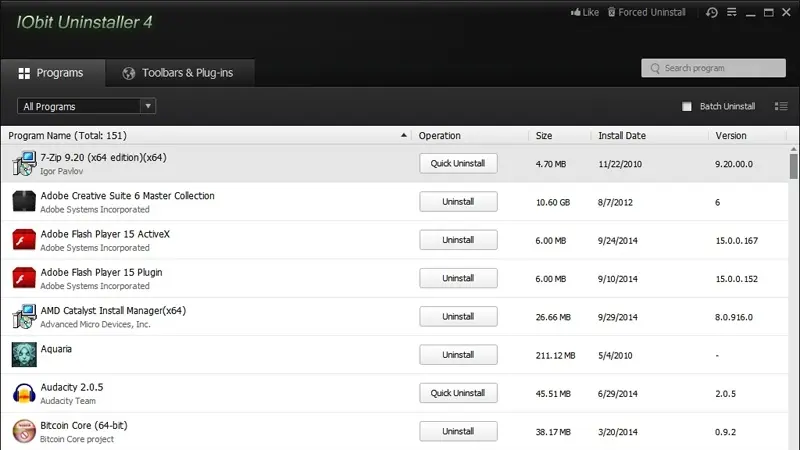Open the uninstall history clock icon

(712, 13)
